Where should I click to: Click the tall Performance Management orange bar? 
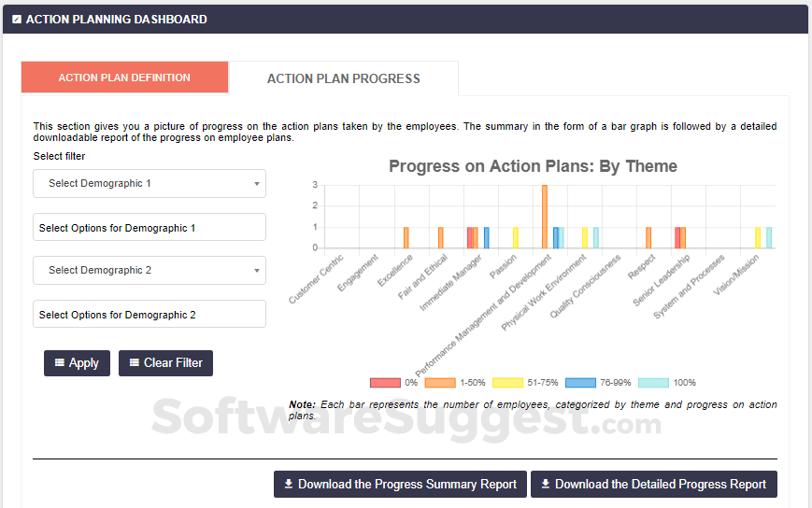pyautogui.click(x=545, y=217)
